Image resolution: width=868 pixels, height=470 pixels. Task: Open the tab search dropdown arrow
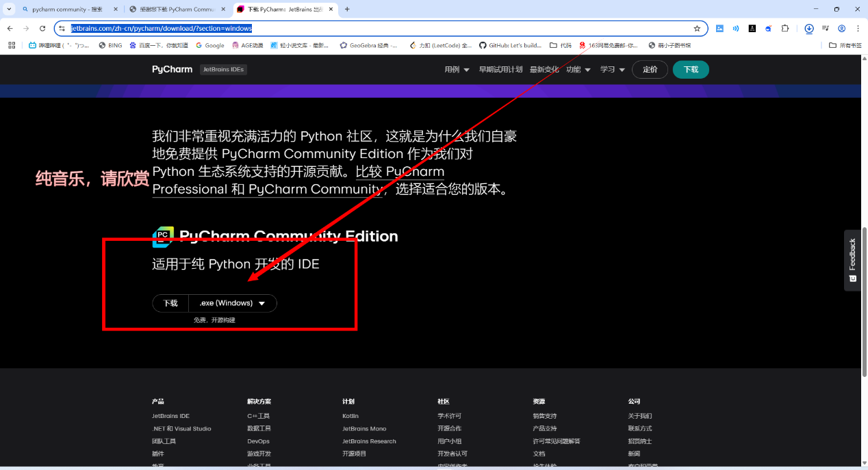(x=9, y=9)
